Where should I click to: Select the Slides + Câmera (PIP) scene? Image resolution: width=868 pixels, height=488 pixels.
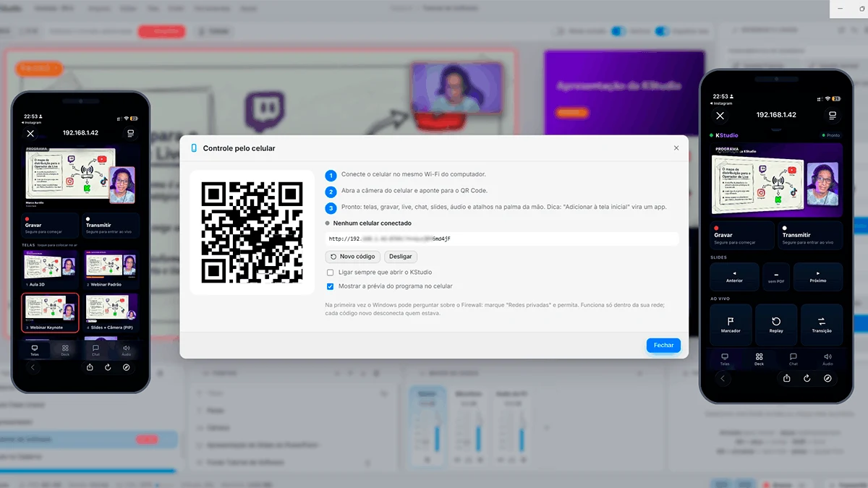(111, 312)
